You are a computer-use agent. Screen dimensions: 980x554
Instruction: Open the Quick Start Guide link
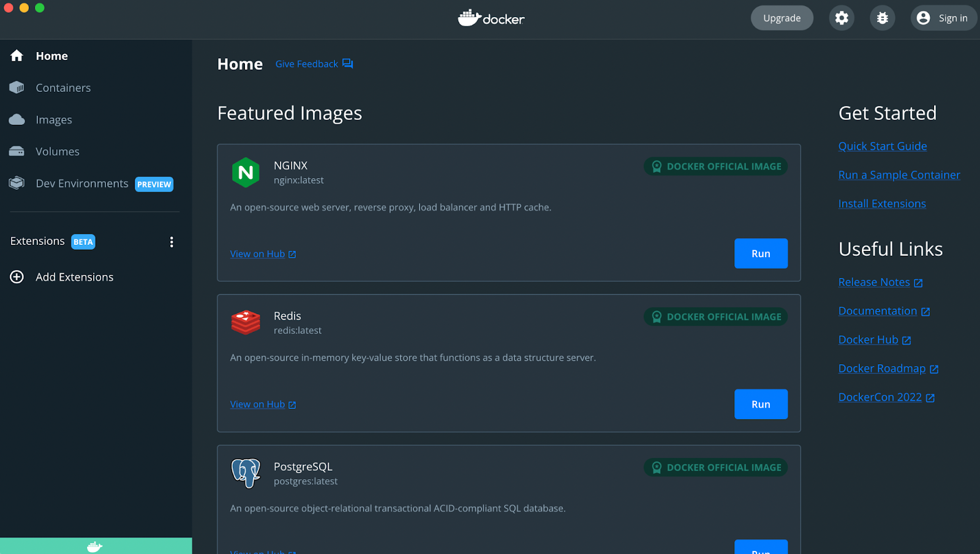click(882, 146)
